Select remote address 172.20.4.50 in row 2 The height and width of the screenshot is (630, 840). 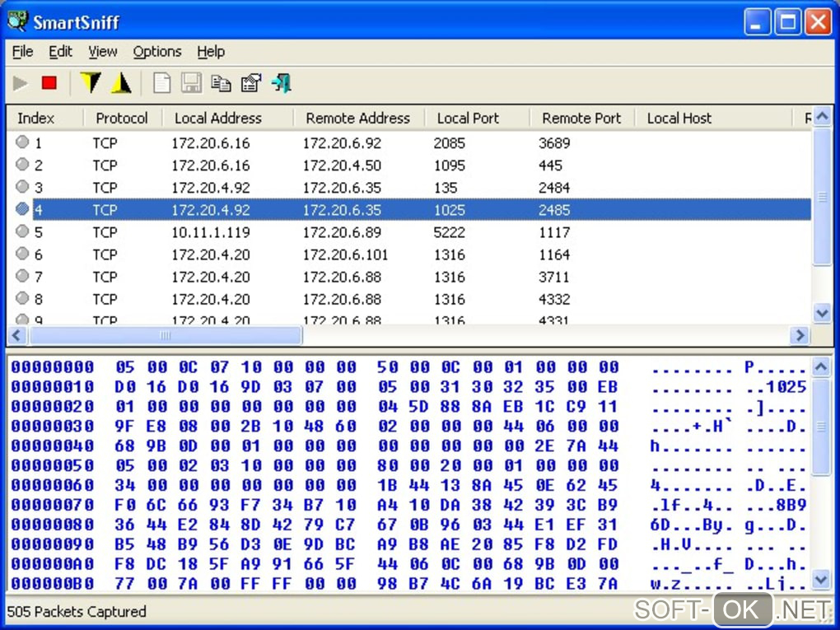click(342, 166)
